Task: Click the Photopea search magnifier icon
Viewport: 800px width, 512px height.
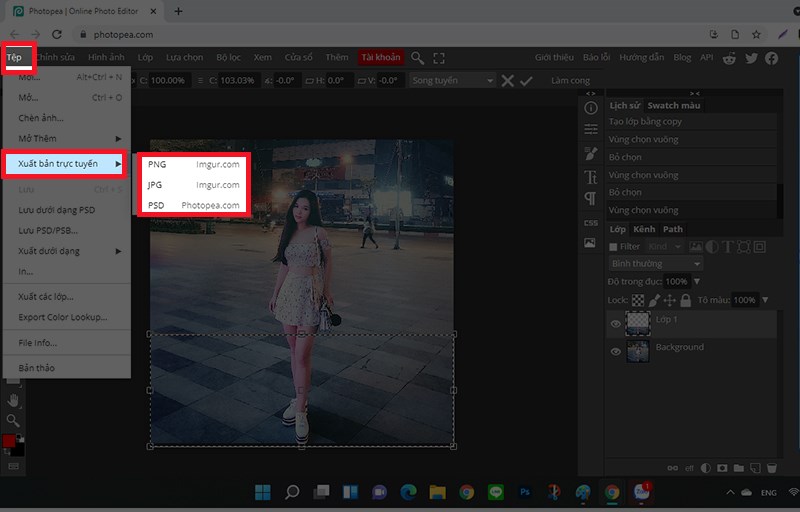Action: 417,58
